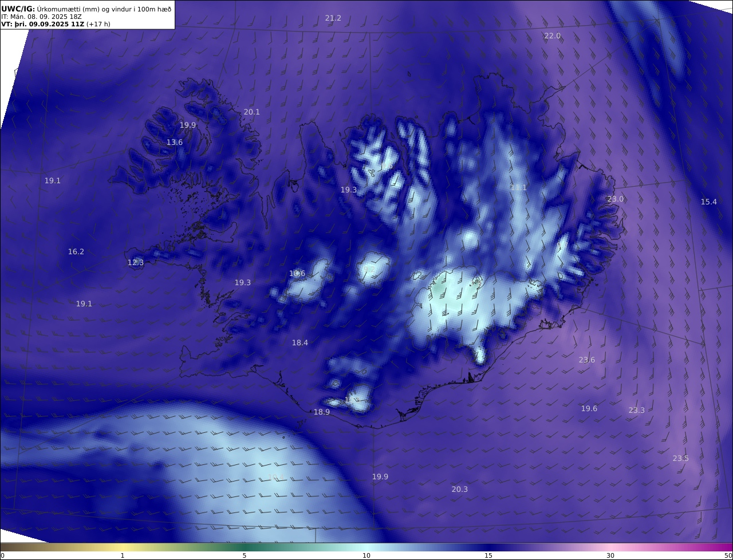Click the 19.1 label above 16.2

point(53,181)
